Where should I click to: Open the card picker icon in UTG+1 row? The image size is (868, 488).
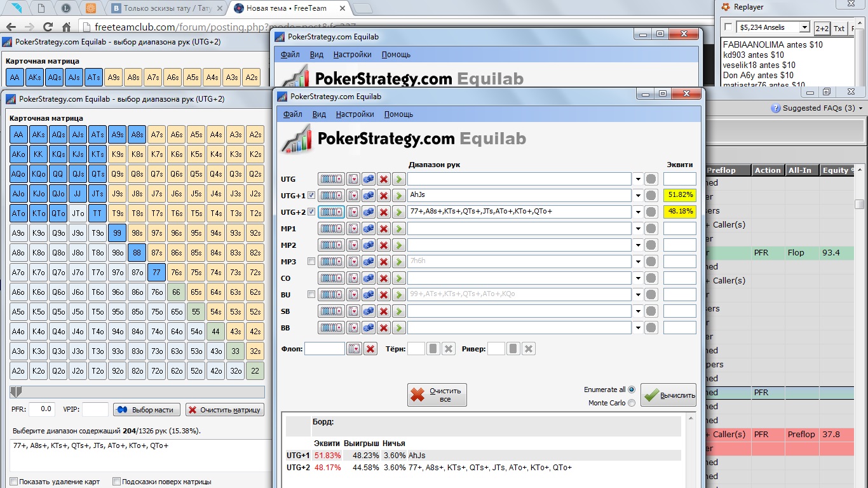354,196
